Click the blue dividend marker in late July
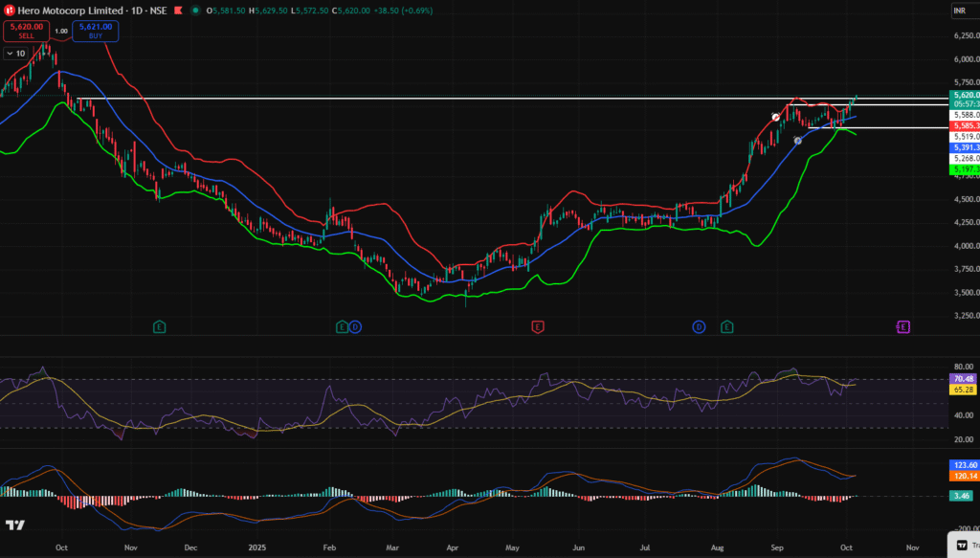This screenshot has width=980, height=558. pos(699,327)
